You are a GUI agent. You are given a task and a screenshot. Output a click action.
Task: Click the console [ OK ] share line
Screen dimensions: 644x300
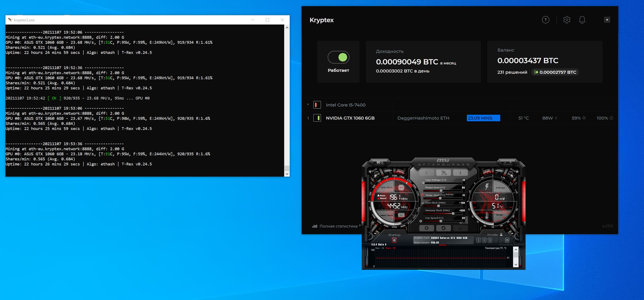[x=77, y=98]
